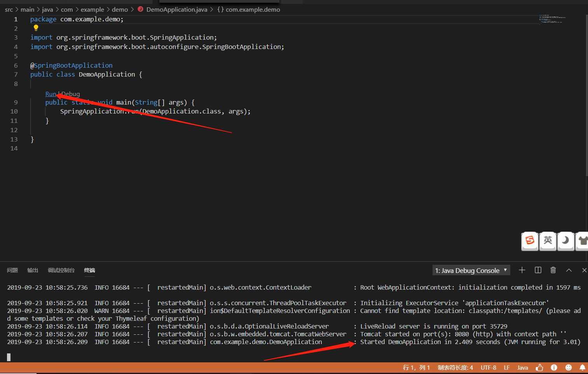
Task: Click the 'Tomcat started on port(s): 8080' log line
Action: (x=463, y=334)
